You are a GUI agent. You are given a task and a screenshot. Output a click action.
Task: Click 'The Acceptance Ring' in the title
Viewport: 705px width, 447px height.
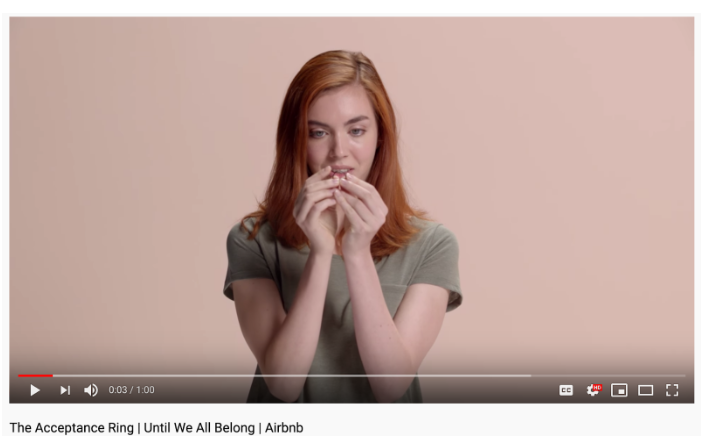click(x=71, y=428)
